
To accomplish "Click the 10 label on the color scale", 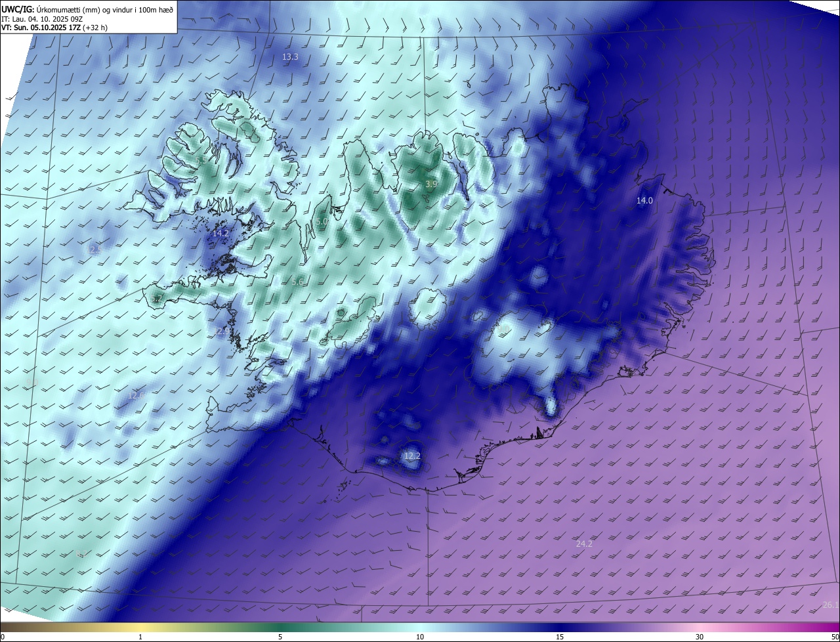I will [x=420, y=637].
